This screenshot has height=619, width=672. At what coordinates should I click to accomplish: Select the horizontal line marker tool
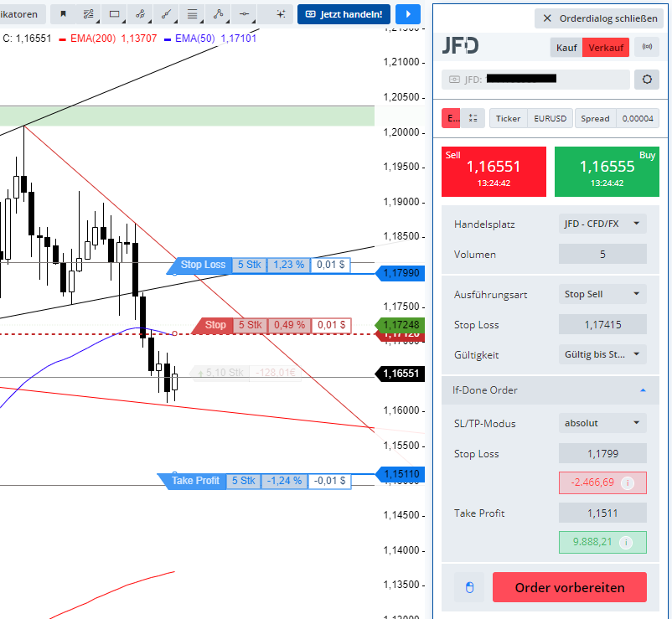coord(244,14)
